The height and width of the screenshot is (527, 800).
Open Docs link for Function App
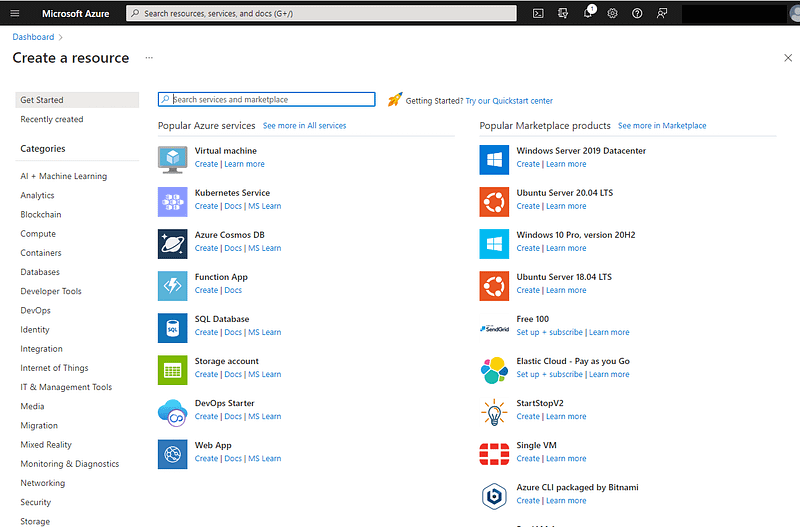pos(233,290)
